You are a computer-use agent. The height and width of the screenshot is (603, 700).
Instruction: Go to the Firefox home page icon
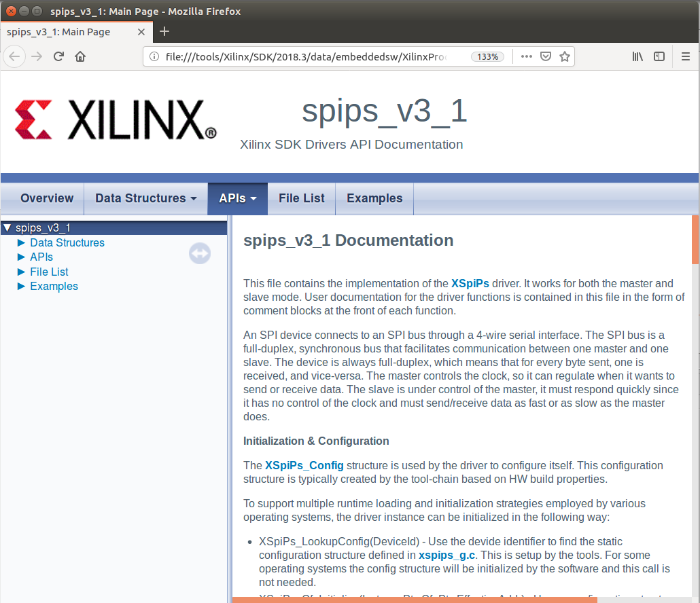tap(80, 56)
